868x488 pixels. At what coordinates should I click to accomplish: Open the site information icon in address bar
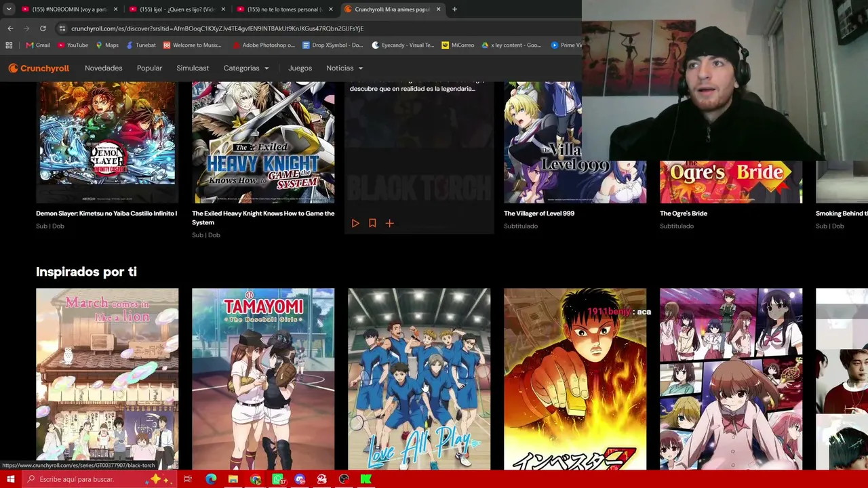pyautogui.click(x=62, y=28)
